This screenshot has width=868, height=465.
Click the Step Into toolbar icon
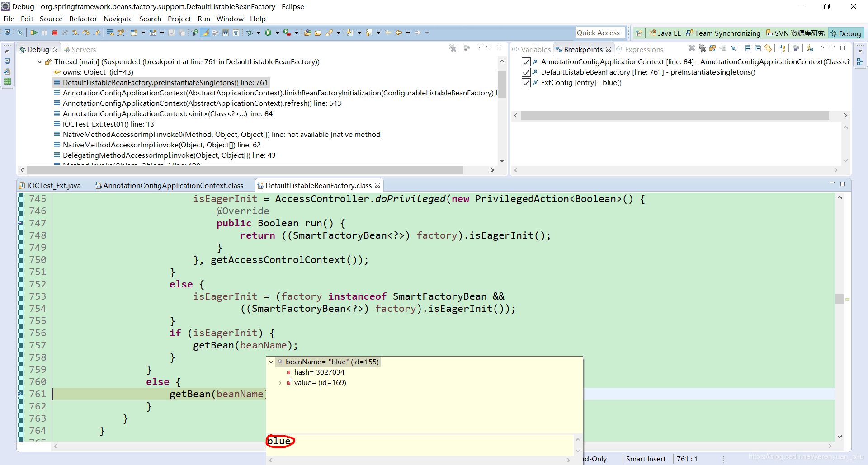[x=75, y=33]
